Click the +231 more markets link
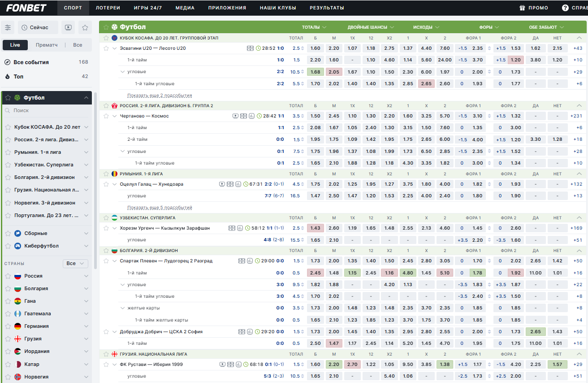The height and width of the screenshot is (383, 588). 576,116
